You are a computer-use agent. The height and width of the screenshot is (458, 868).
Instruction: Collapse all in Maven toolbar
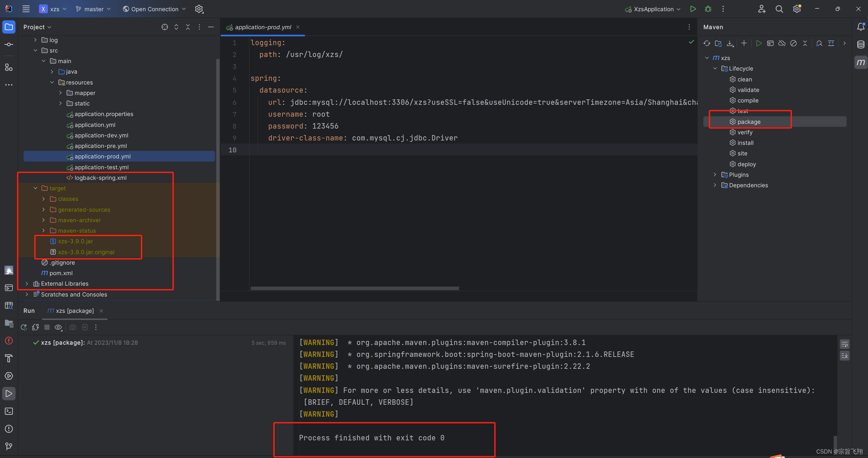pos(805,43)
